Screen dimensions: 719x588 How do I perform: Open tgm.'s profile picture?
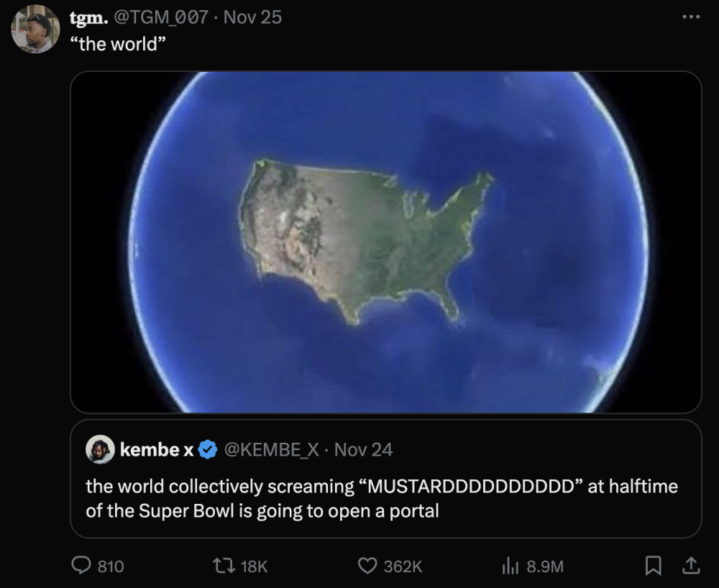click(35, 29)
